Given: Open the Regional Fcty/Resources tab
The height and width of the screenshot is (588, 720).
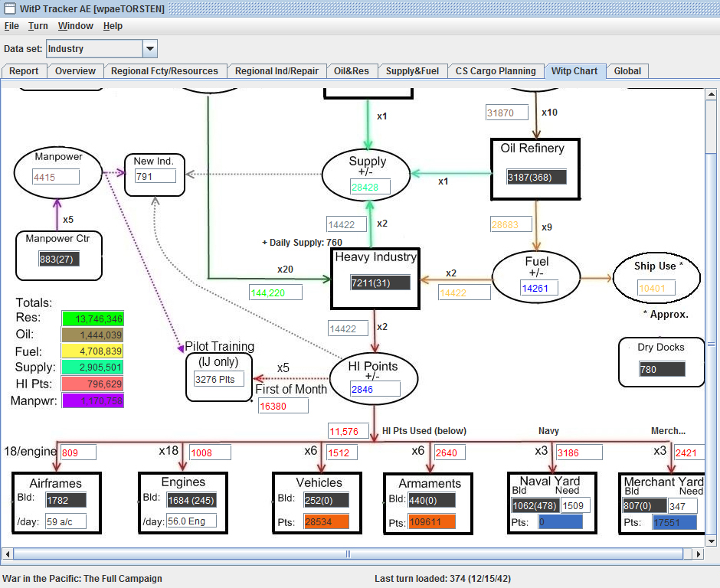Looking at the screenshot, I should 165,71.
